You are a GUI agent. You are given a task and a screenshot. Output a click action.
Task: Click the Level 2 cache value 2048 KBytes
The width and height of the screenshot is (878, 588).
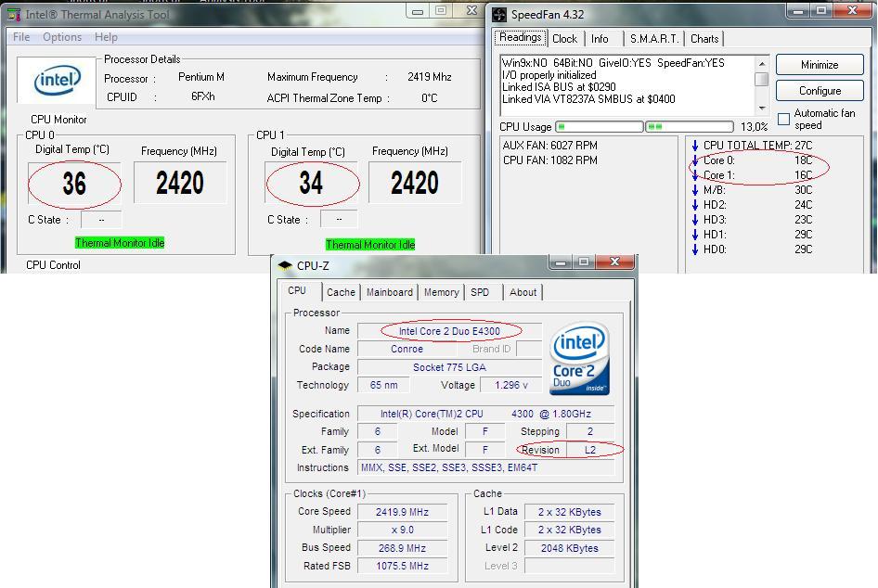coord(570,548)
